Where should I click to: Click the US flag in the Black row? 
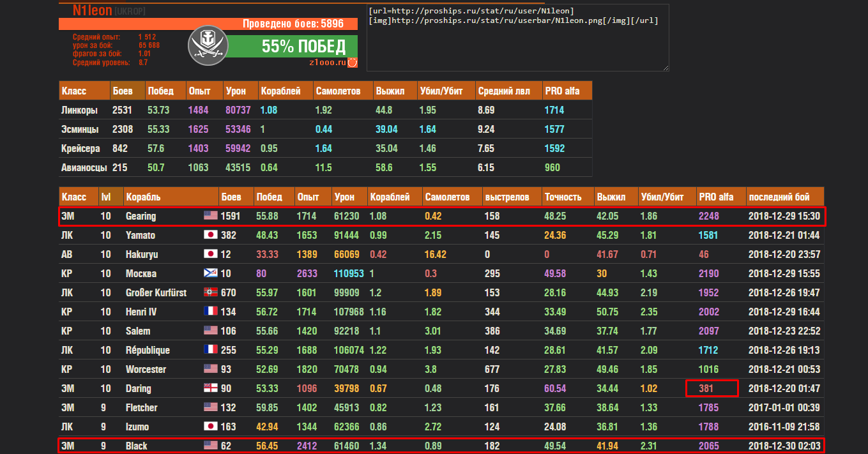click(211, 446)
